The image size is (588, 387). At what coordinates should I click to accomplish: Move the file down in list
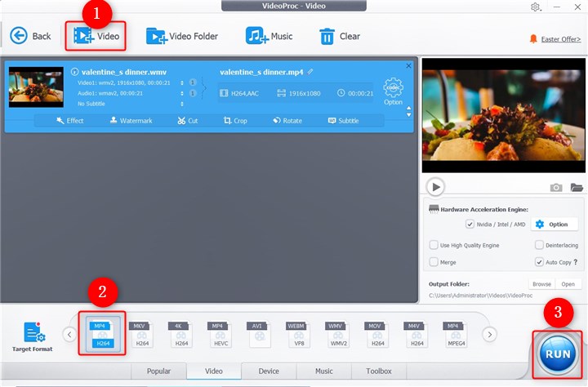(x=409, y=115)
